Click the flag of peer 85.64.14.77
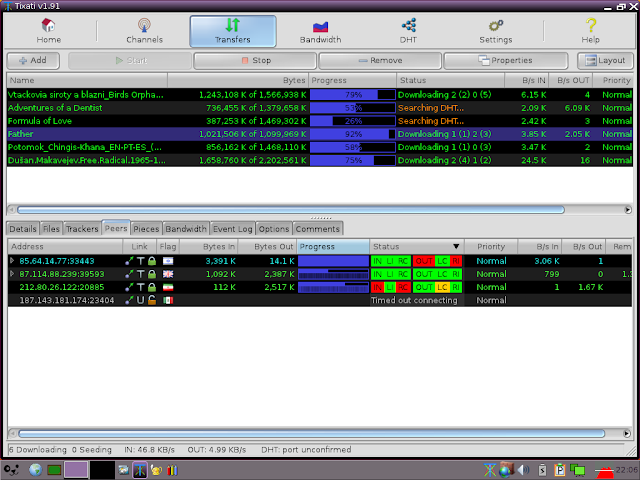Image resolution: width=640 pixels, height=480 pixels. (x=168, y=261)
